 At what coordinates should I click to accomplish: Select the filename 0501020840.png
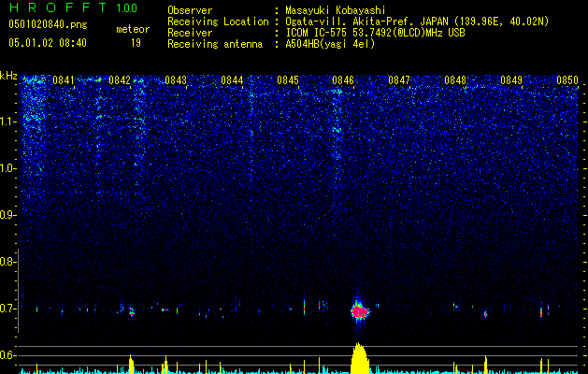coord(48,24)
